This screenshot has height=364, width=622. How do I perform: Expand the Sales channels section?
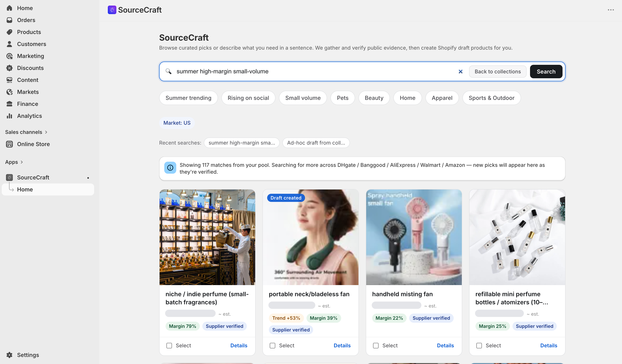click(x=26, y=132)
